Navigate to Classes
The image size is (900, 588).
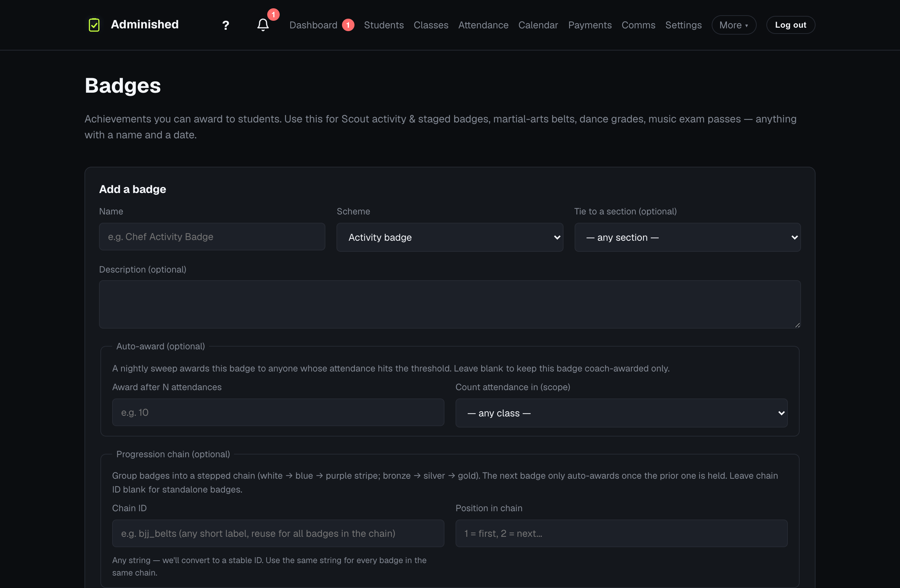tap(431, 25)
